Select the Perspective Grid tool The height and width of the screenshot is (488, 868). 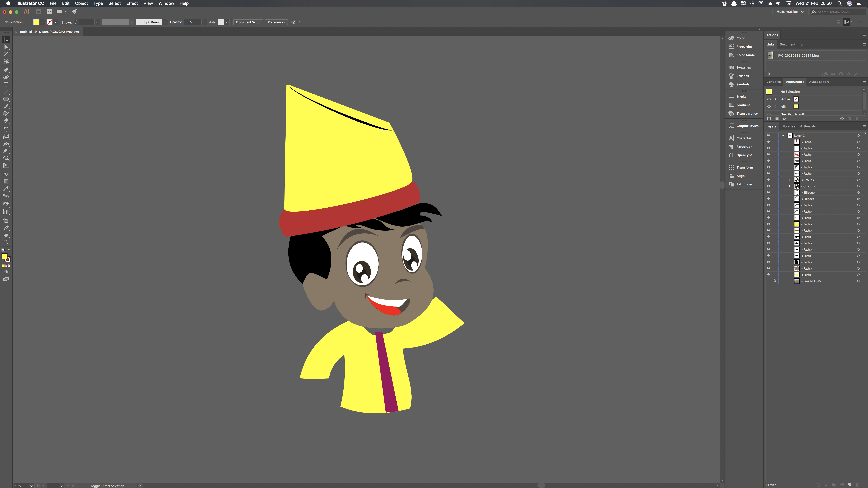[x=6, y=165]
